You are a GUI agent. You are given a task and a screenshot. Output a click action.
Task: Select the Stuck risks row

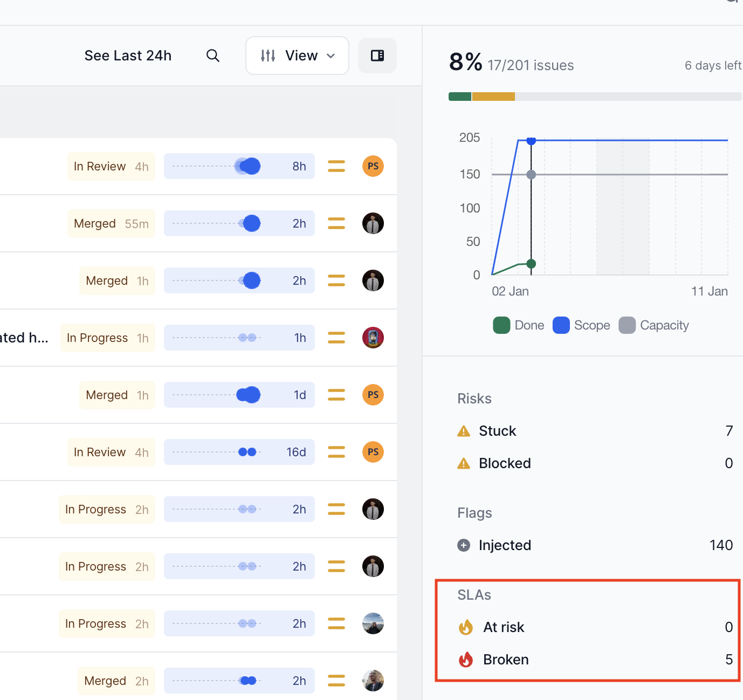point(594,431)
